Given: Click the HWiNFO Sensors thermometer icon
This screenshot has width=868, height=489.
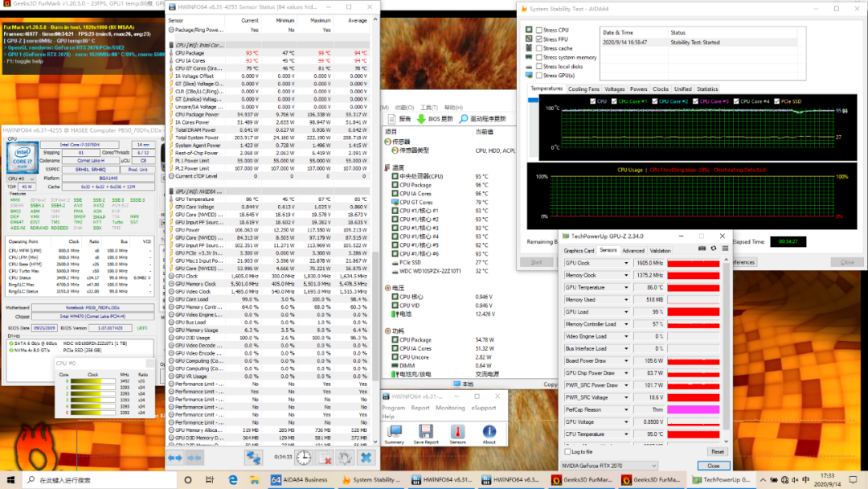Looking at the screenshot, I should [x=457, y=432].
